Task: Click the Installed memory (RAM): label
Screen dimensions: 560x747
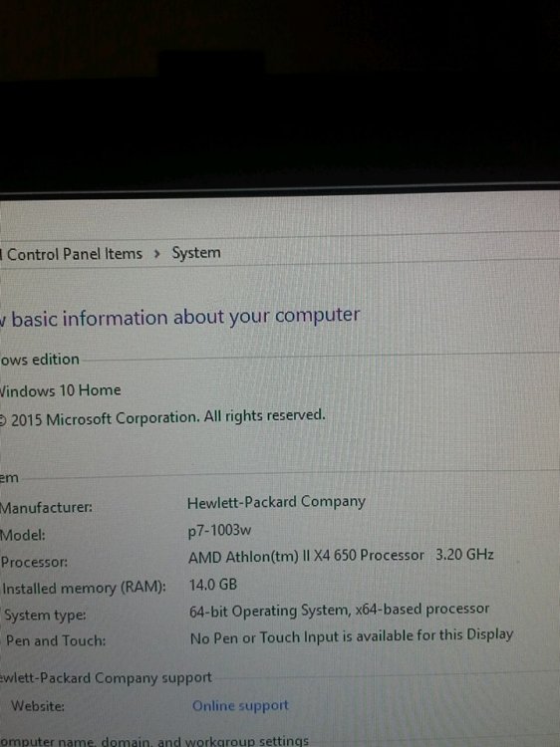Action: tap(85, 588)
